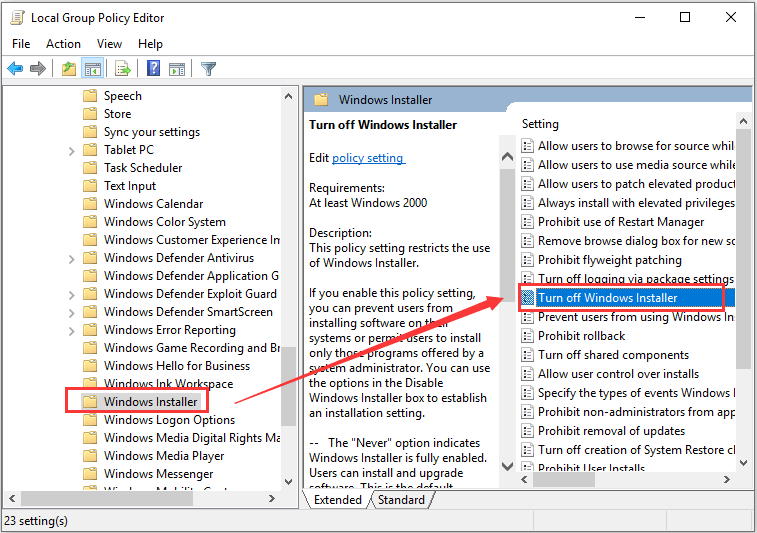Click the policy icon beside Prohibit flyweight patching
Screen dimensions: 757x533
click(527, 260)
